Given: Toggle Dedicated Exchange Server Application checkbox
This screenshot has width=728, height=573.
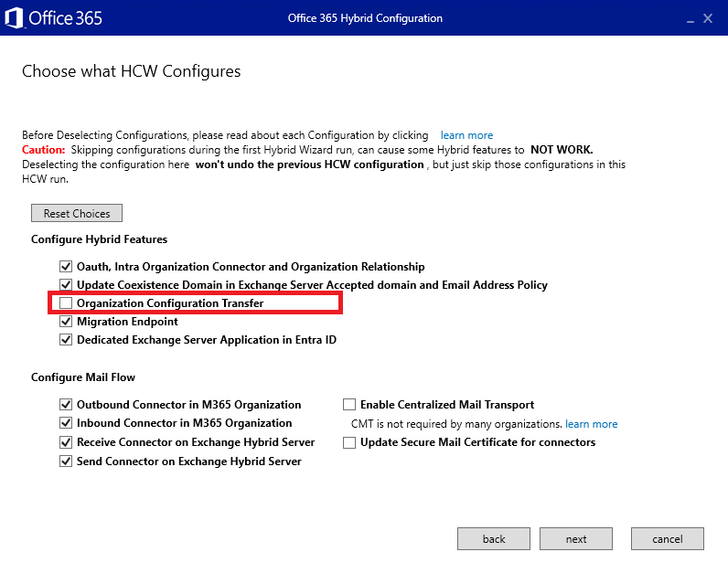Looking at the screenshot, I should [66, 340].
